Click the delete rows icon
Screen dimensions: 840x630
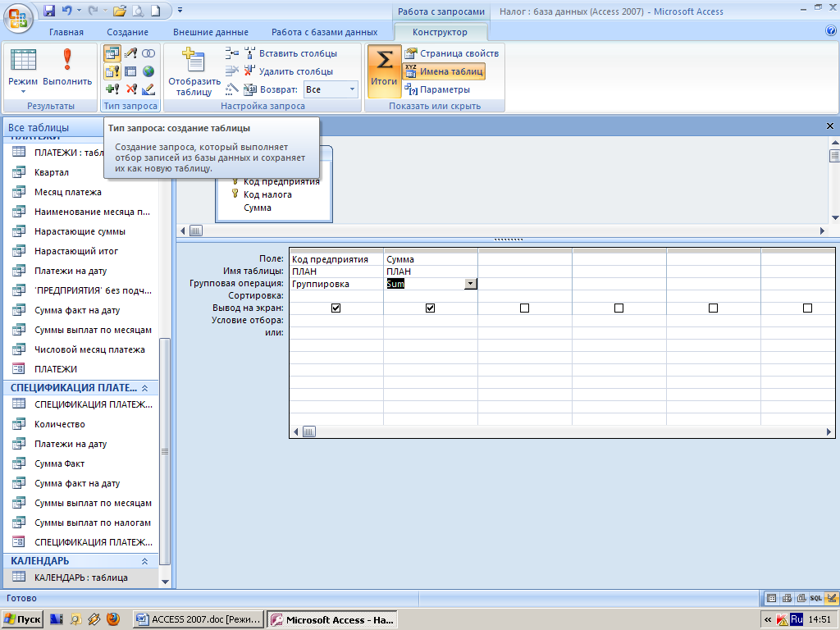pyautogui.click(x=232, y=71)
